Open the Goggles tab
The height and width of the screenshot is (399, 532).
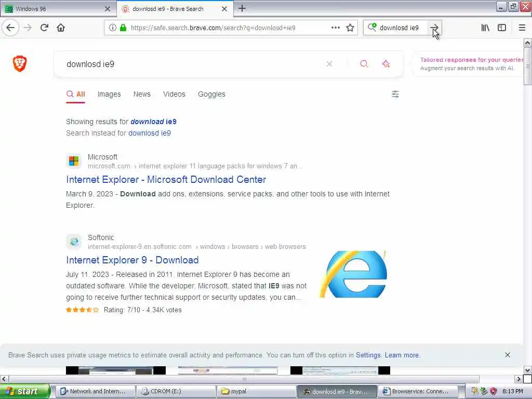[211, 94]
